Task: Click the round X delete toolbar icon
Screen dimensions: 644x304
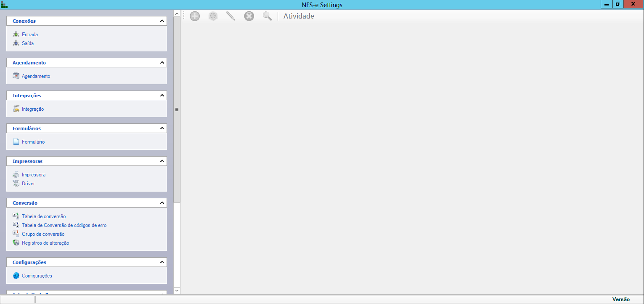Action: (x=249, y=16)
